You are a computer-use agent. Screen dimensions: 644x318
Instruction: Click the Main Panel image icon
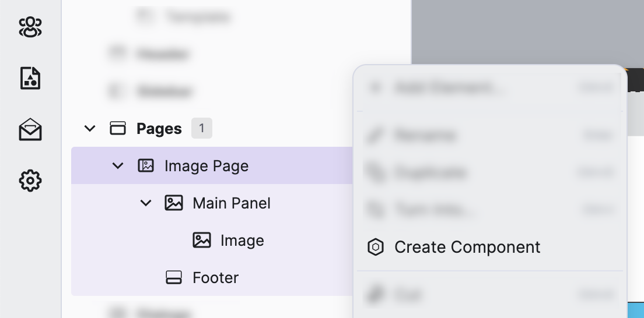click(174, 203)
